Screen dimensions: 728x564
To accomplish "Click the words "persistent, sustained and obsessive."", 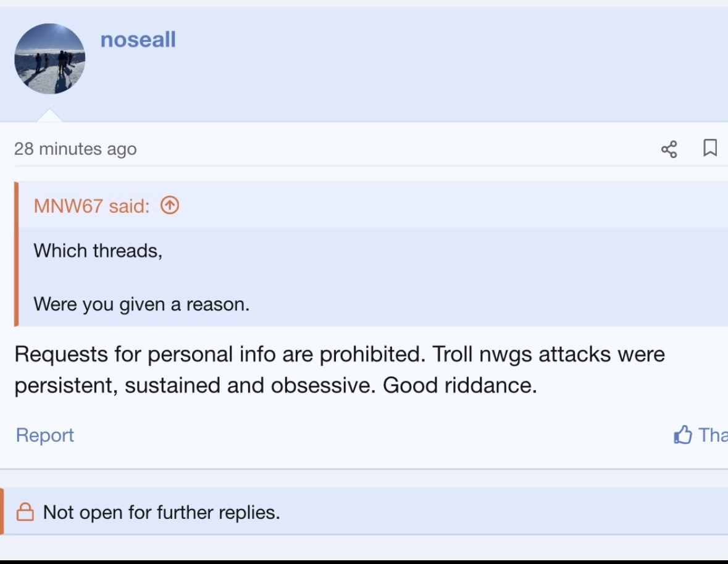I will point(195,385).
